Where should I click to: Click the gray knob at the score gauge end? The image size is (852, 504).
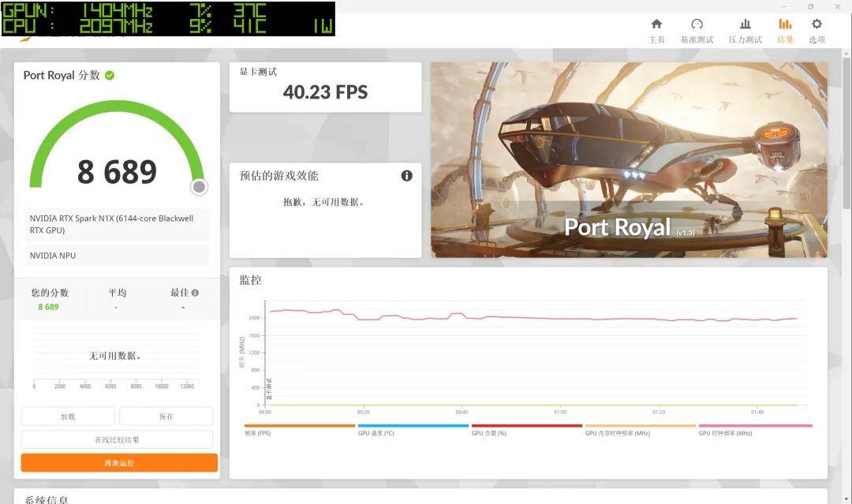(200, 187)
